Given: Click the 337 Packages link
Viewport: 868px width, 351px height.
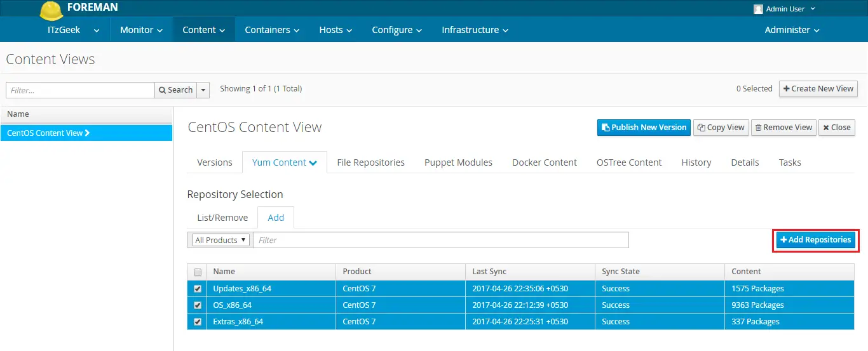Looking at the screenshot, I should pyautogui.click(x=755, y=322).
